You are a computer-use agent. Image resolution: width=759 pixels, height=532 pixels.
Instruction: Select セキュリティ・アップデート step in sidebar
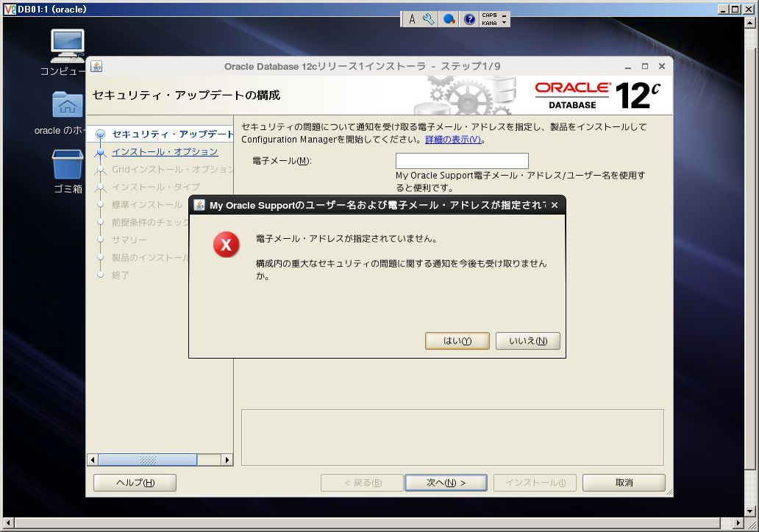172,134
